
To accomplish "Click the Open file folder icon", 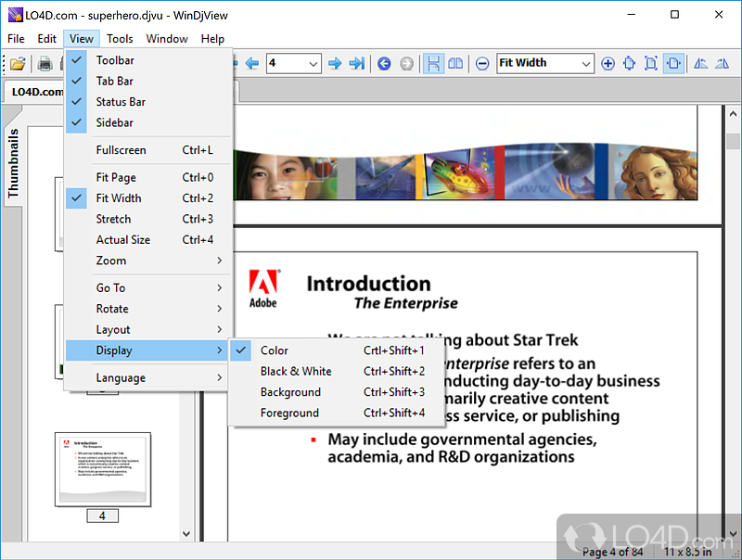I will pyautogui.click(x=18, y=63).
